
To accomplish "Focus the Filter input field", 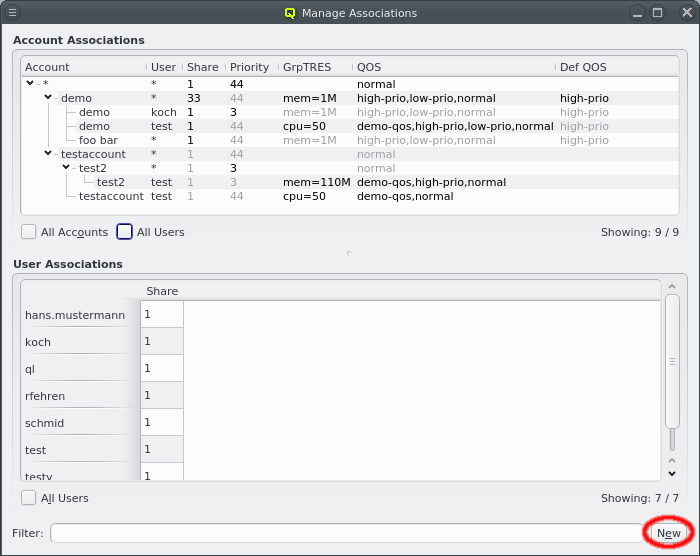I will click(x=346, y=533).
